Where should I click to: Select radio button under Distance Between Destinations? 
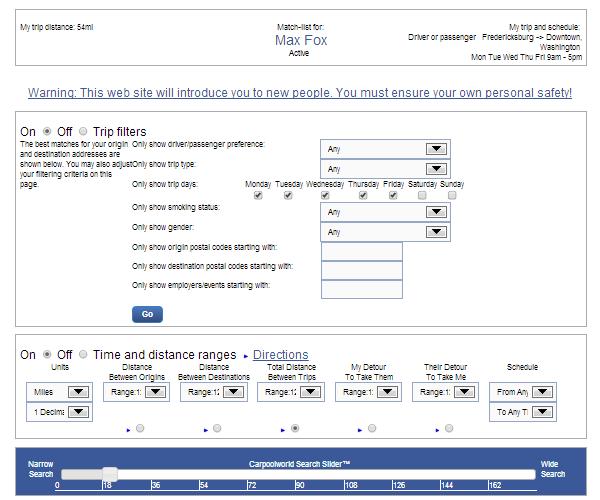tap(217, 429)
